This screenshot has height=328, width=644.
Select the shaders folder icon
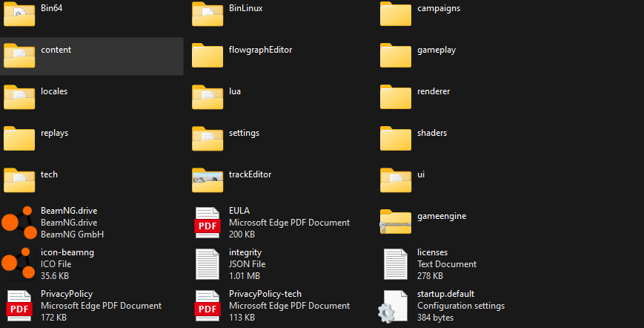pos(396,139)
